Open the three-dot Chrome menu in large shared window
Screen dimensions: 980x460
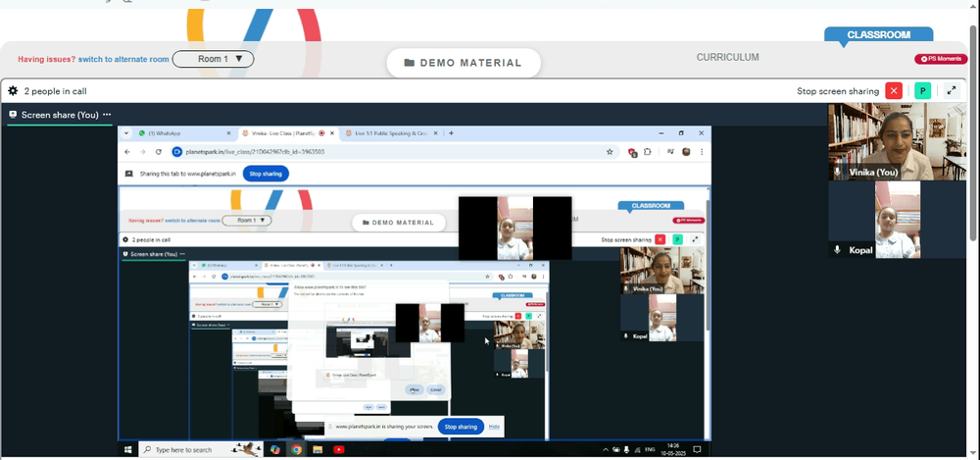702,151
